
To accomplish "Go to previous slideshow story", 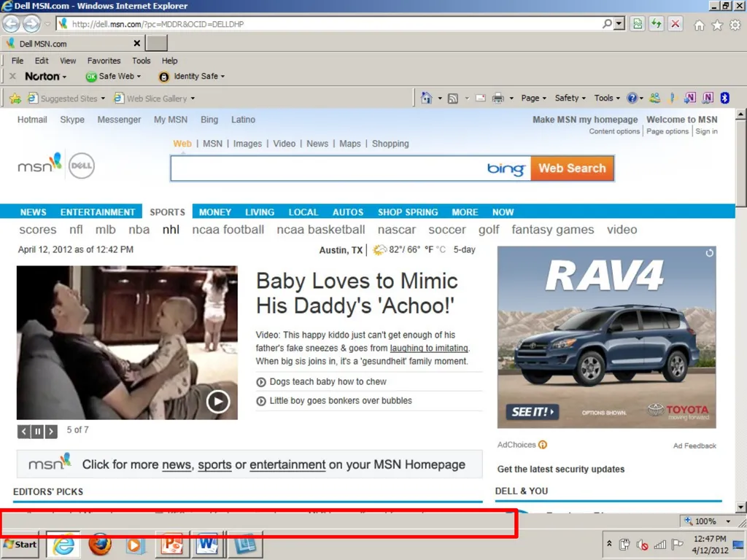I will tap(24, 432).
